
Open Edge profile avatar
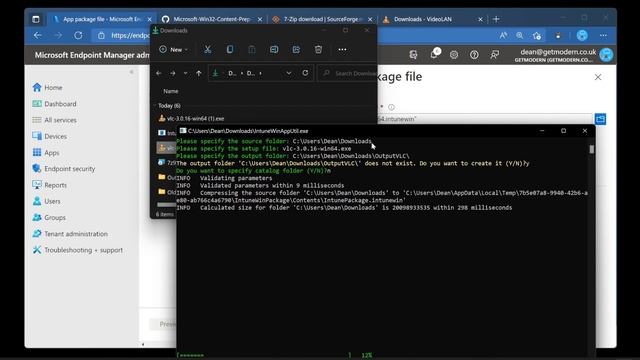click(x=582, y=36)
